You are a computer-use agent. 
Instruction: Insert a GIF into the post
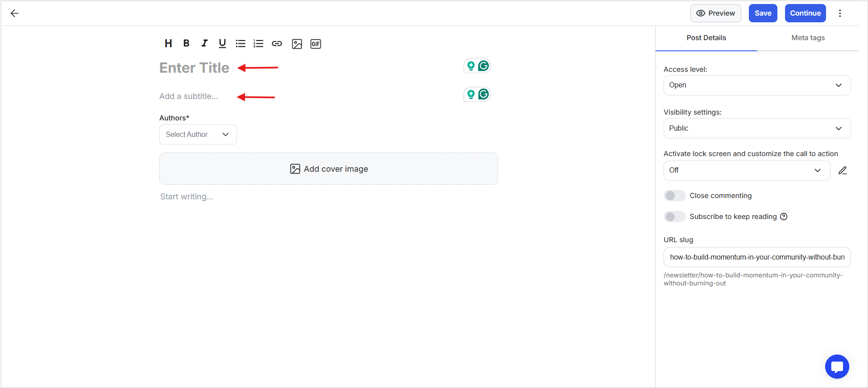pos(316,44)
